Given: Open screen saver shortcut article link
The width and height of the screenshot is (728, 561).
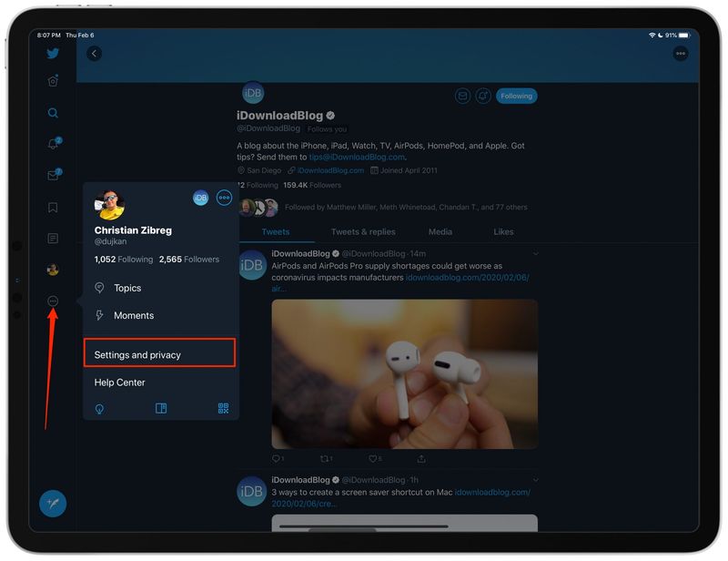Looking at the screenshot, I should coord(492,492).
